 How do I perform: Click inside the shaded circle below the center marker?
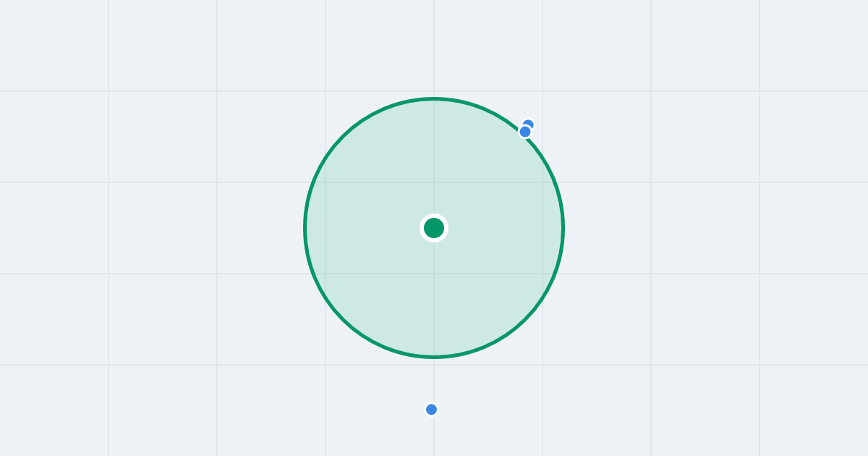[x=434, y=297]
